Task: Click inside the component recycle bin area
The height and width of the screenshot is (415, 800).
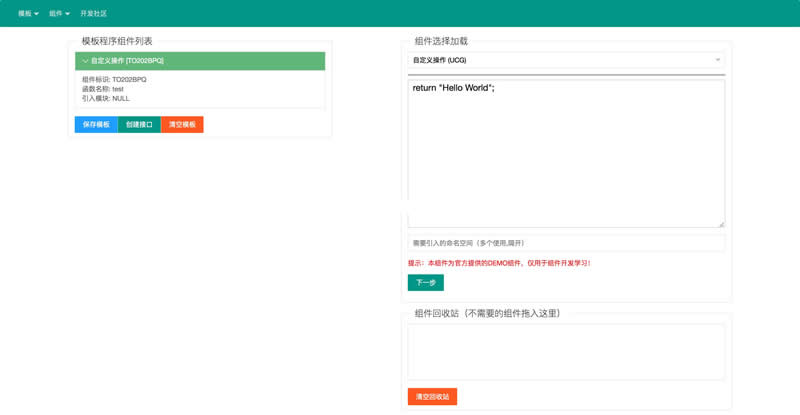Action: (x=566, y=351)
